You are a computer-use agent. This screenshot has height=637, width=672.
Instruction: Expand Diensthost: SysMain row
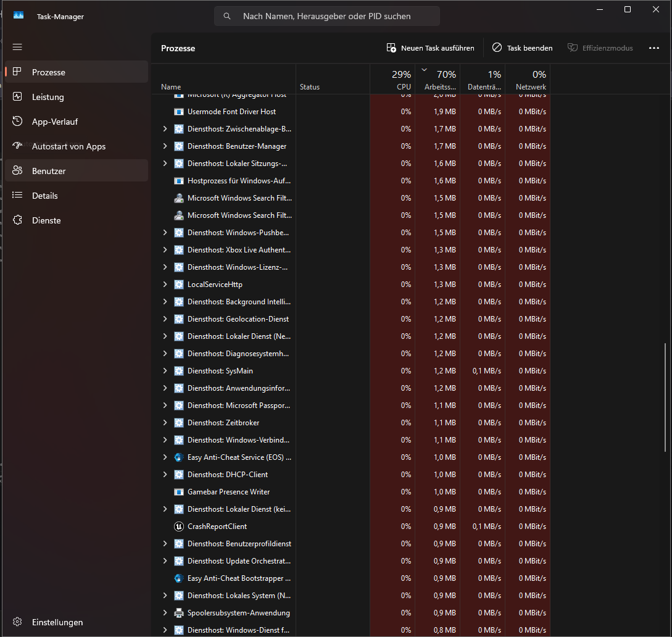point(165,371)
